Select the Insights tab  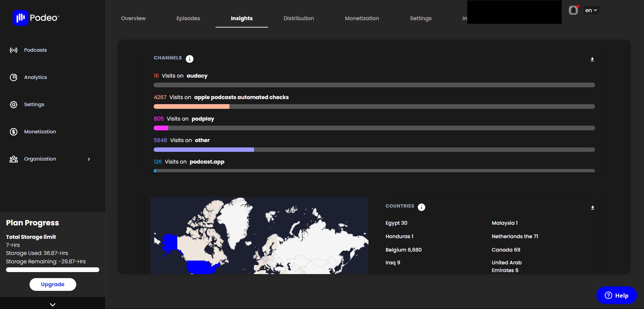242,18
